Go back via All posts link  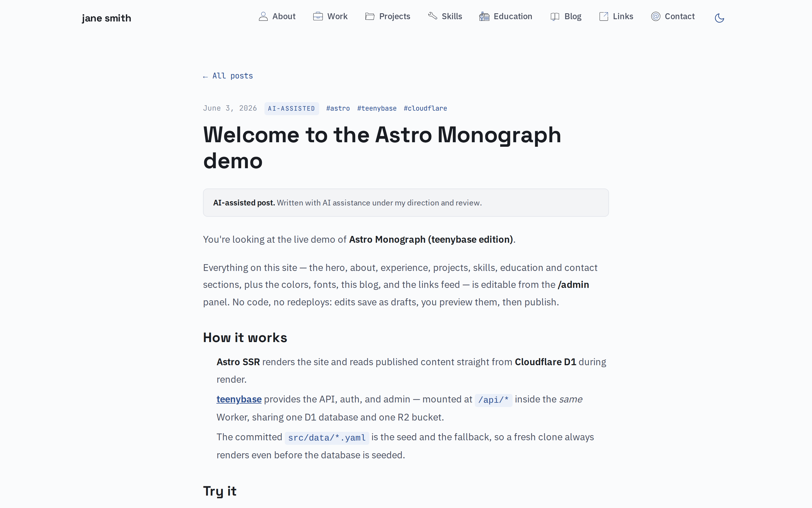pos(228,76)
